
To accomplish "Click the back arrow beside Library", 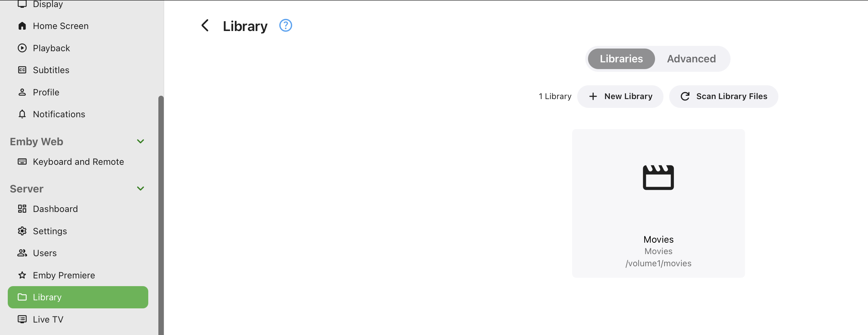I will click(x=205, y=26).
